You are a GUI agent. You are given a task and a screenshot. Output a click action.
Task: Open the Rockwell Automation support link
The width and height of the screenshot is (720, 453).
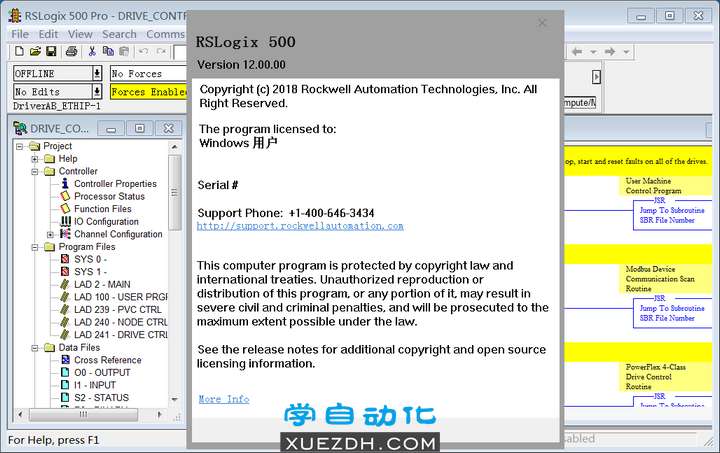[300, 226]
